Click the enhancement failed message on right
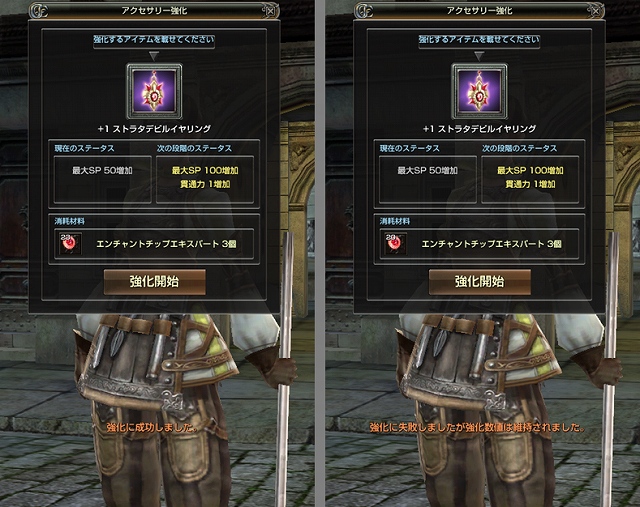640x507 pixels. [x=478, y=427]
